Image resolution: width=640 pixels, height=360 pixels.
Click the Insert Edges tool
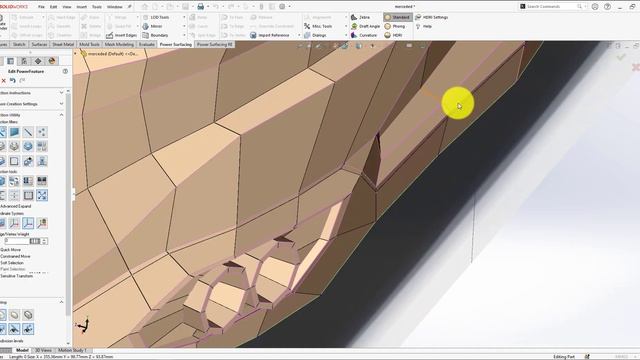point(122,35)
